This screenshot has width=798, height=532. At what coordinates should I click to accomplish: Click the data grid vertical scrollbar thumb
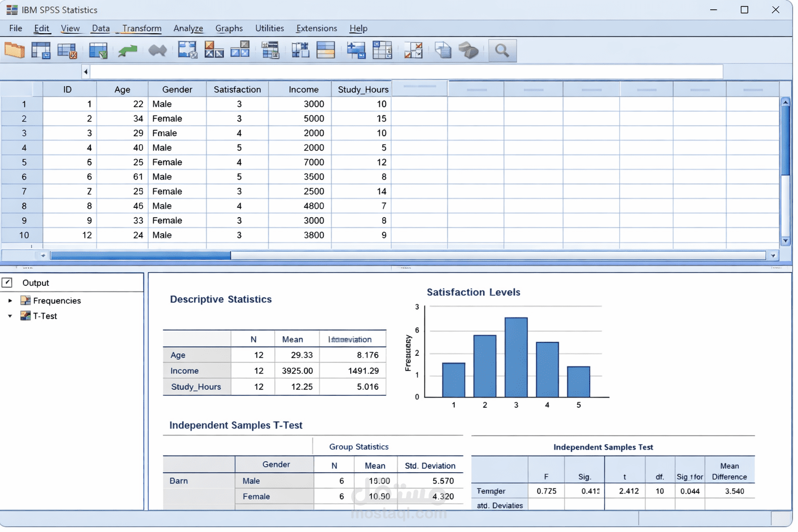click(786, 140)
